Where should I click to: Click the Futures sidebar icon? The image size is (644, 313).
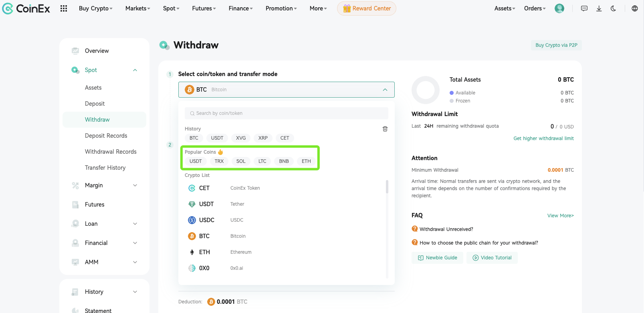pyautogui.click(x=75, y=205)
